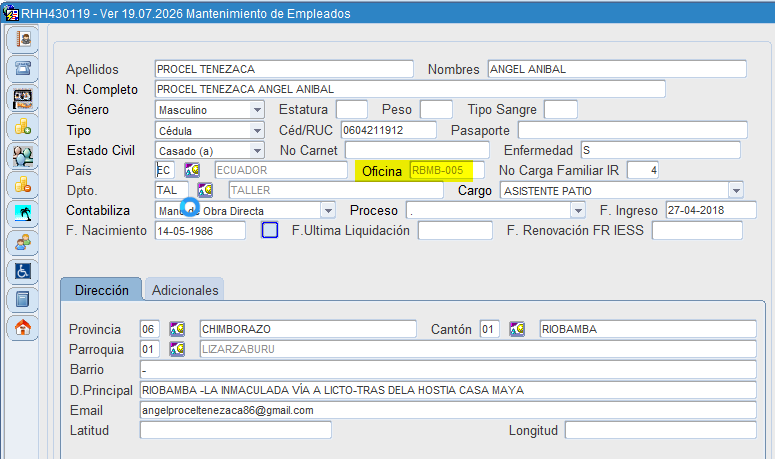Expand the Tipo Cédula dropdown
This screenshot has width=775, height=459.
[x=257, y=130]
